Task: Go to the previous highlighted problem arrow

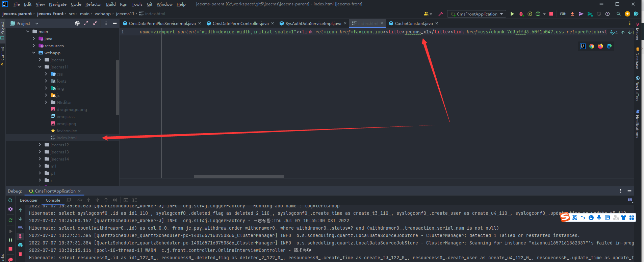Action: (623, 32)
